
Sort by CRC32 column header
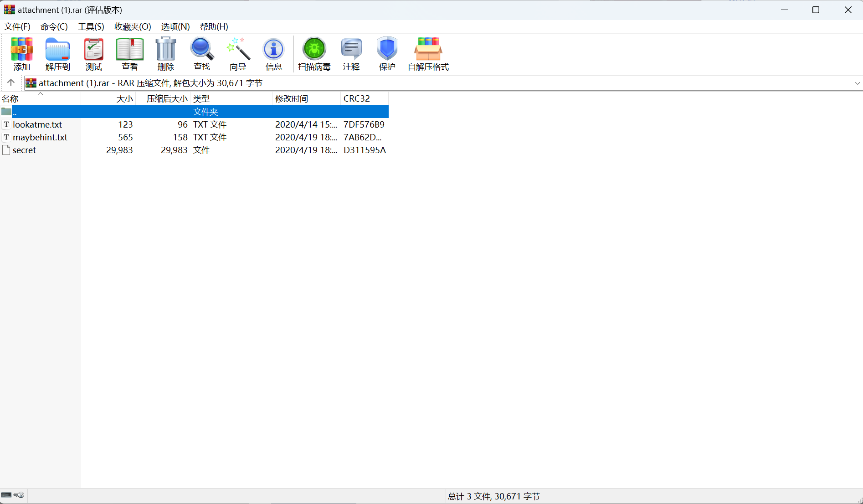365,98
